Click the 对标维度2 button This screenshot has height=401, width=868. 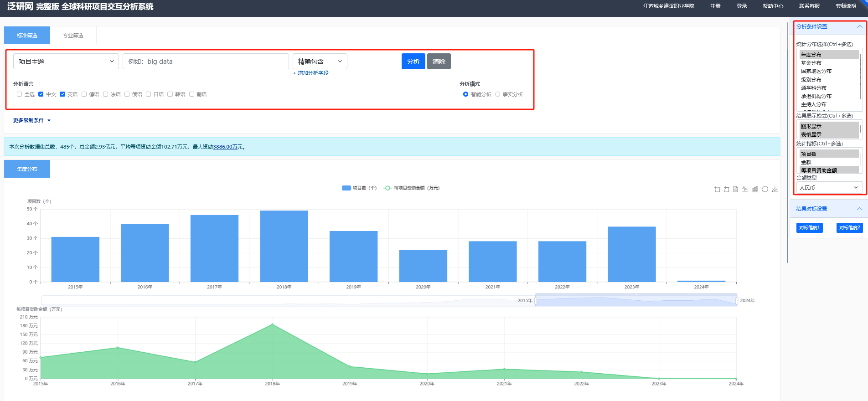pos(850,227)
